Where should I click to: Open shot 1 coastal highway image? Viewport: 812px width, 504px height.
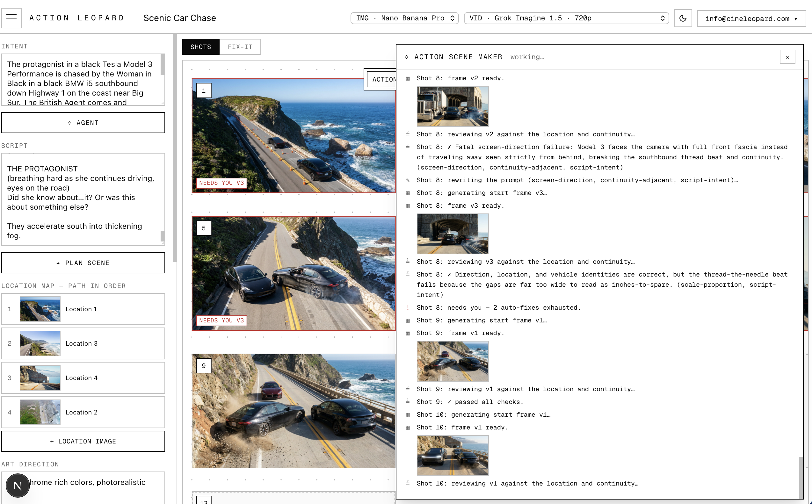tap(294, 136)
